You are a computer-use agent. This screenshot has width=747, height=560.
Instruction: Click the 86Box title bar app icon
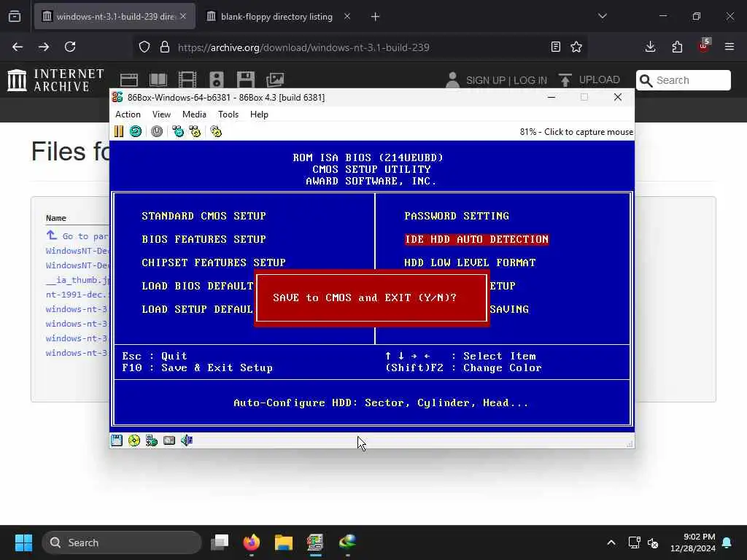click(117, 97)
